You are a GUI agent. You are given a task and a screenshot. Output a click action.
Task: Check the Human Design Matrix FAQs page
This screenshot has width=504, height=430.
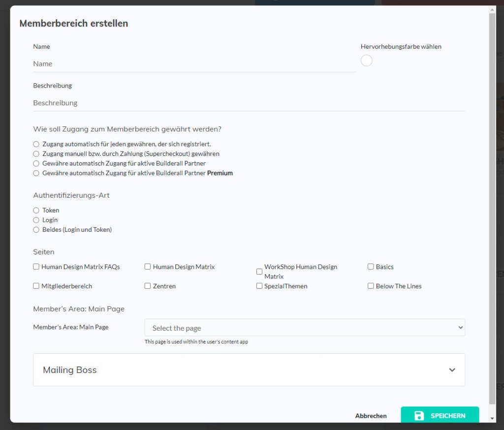coord(36,267)
